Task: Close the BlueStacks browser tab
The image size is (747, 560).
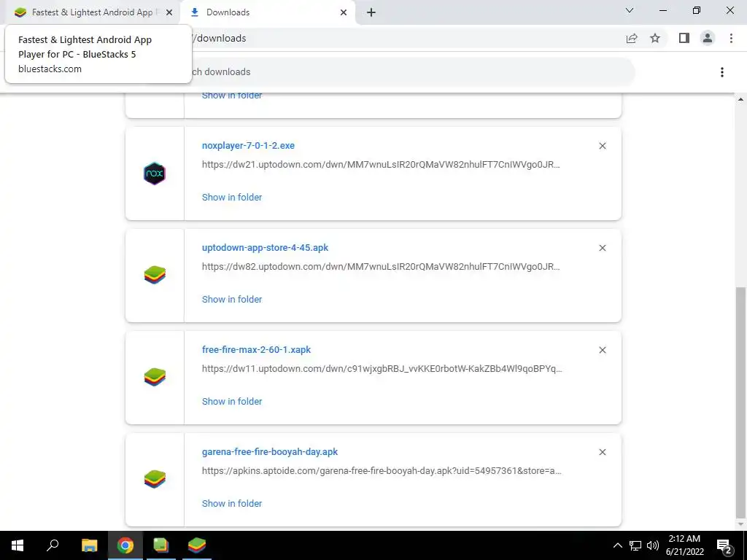Action: pyautogui.click(x=169, y=12)
